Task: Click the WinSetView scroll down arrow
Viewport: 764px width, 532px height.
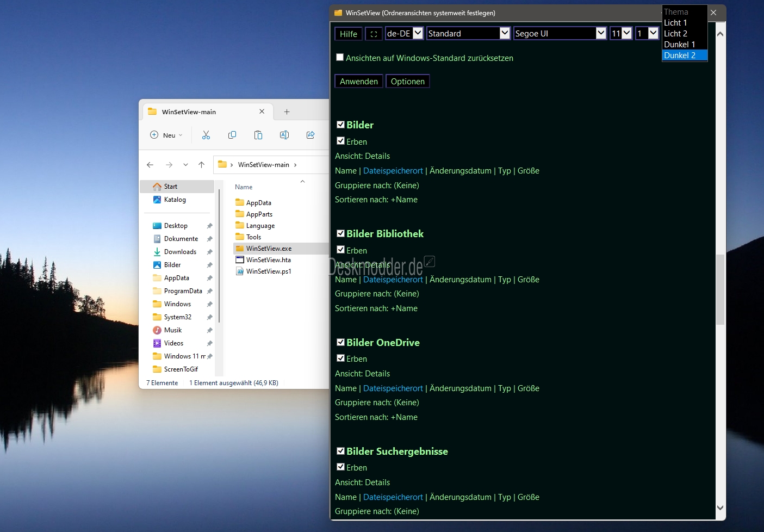Action: [x=720, y=508]
